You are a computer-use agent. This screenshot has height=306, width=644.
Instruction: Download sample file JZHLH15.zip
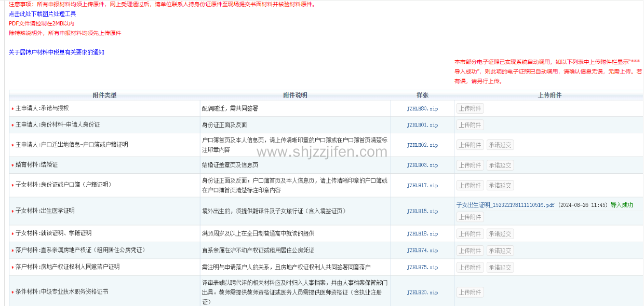pos(422,211)
